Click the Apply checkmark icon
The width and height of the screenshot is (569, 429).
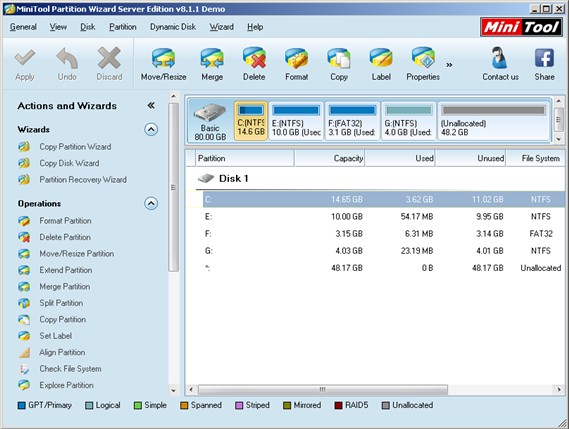[x=25, y=58]
